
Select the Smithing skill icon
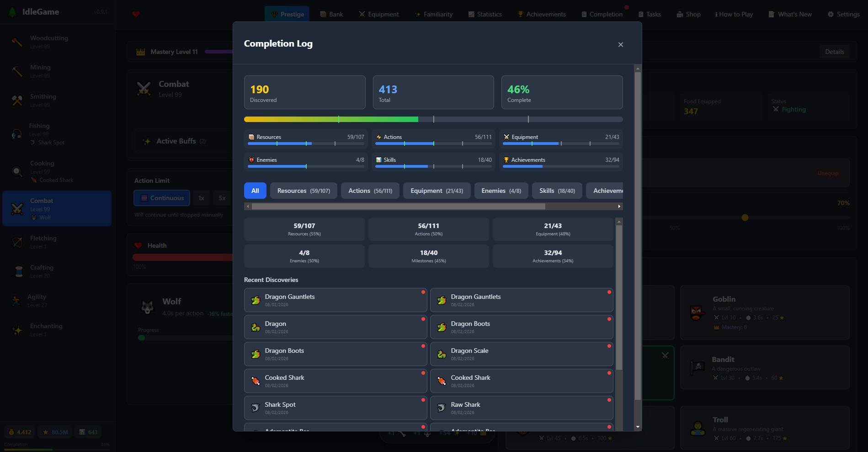[x=17, y=101]
